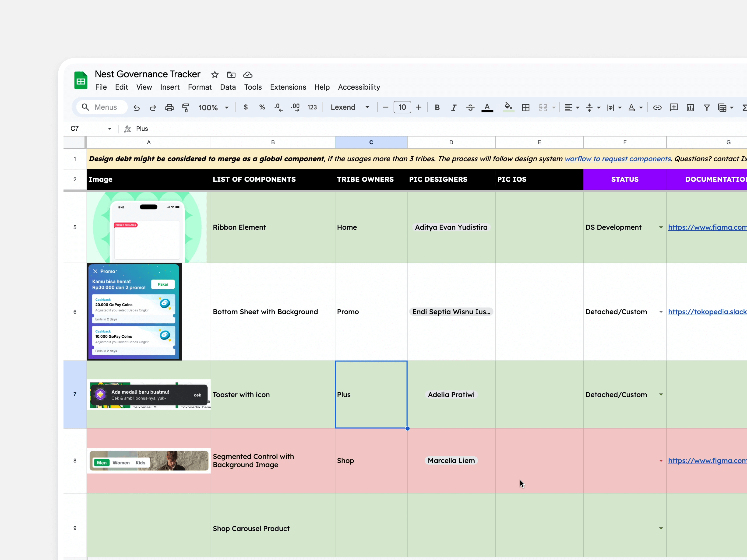Screen dimensions: 747x560
Task: Open the Extensions menu
Action: [x=288, y=87]
